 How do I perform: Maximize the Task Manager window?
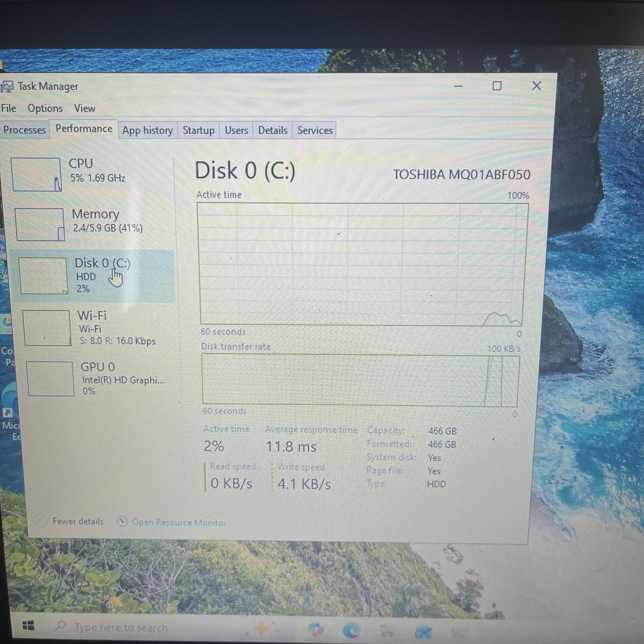(x=497, y=86)
